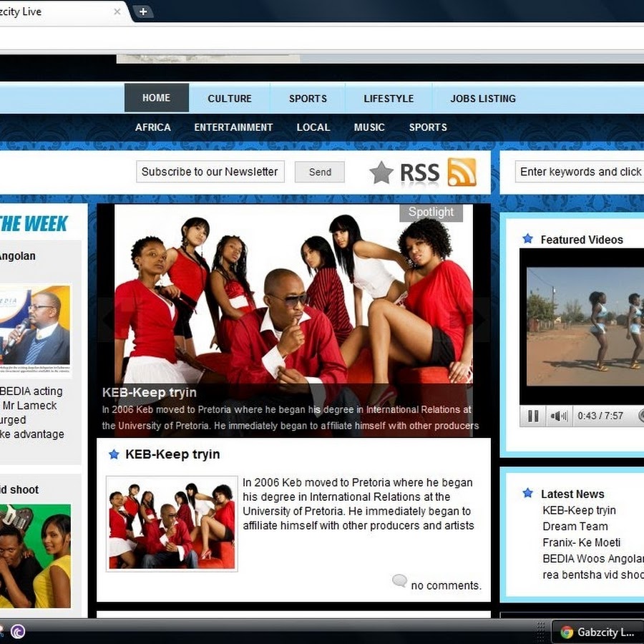Open the MUSIC category in the sub-navigation
The image size is (644, 644).
click(x=369, y=127)
